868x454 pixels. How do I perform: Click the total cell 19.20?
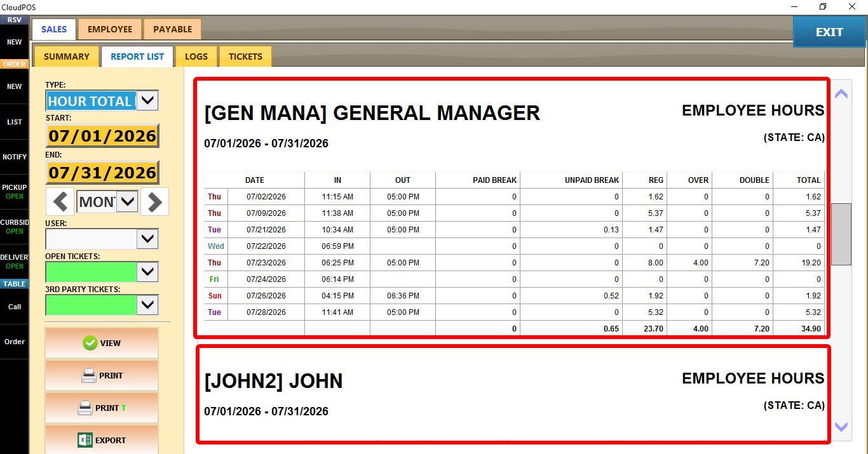pos(799,263)
